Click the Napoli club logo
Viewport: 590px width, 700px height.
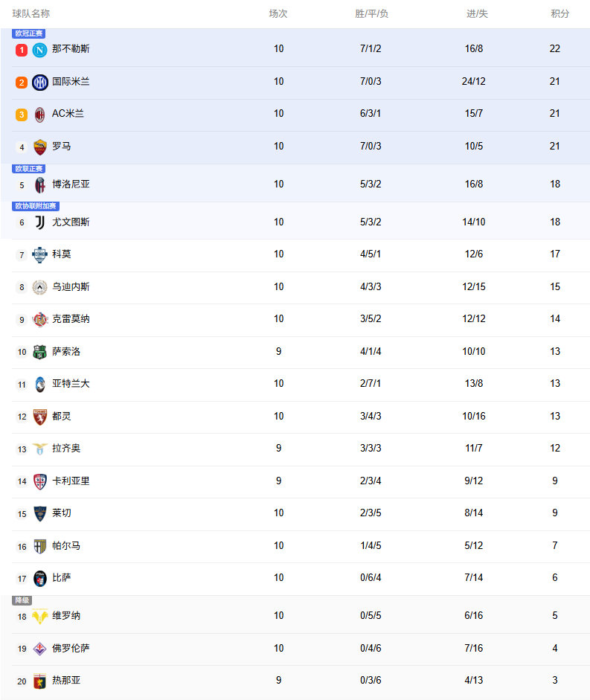click(40, 50)
